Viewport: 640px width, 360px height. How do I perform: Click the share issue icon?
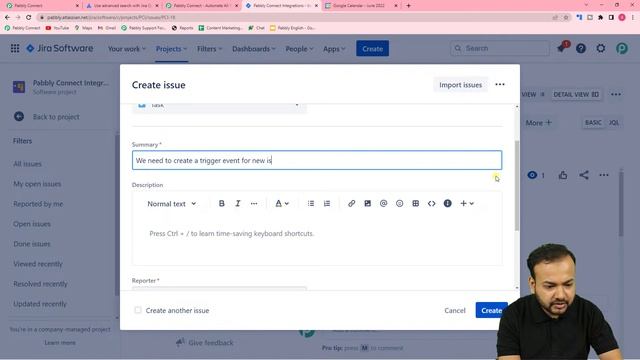tap(584, 175)
